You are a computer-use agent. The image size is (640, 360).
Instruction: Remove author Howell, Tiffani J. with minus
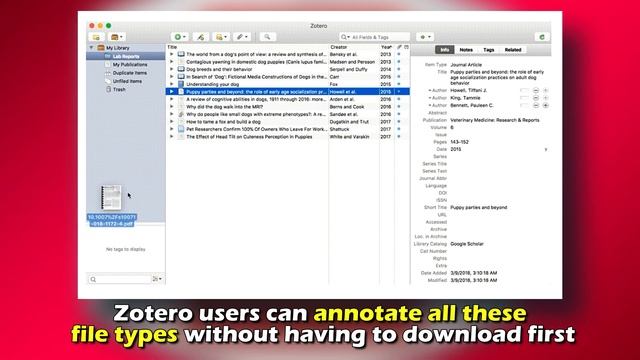(536, 90)
